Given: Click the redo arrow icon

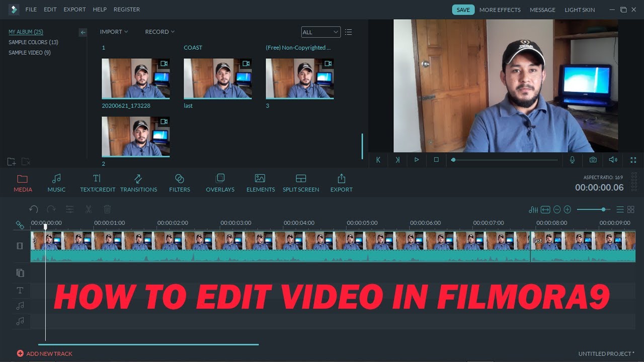Looking at the screenshot, I should pos(51,209).
